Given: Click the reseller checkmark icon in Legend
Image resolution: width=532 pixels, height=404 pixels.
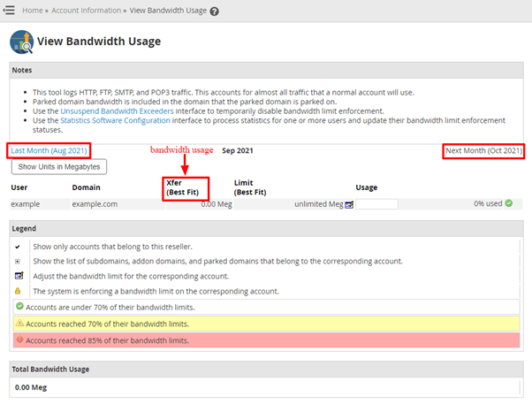Looking at the screenshot, I should tap(19, 246).
